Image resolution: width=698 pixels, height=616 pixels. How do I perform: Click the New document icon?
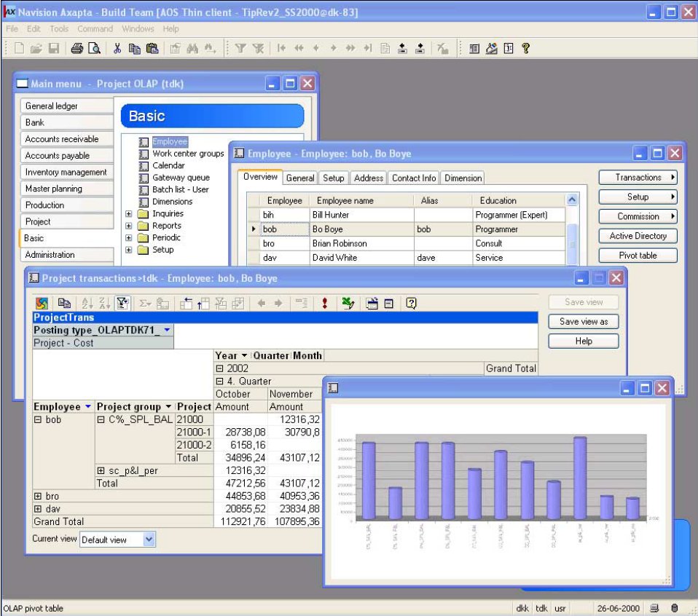19,48
